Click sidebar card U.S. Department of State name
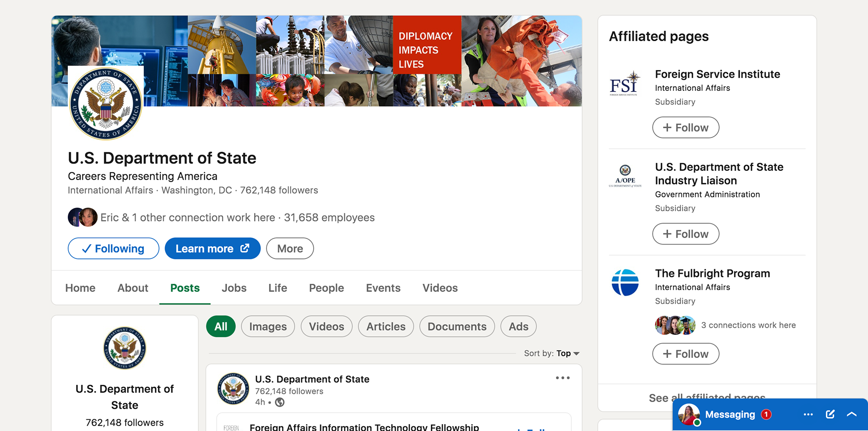The image size is (868, 431). (125, 397)
